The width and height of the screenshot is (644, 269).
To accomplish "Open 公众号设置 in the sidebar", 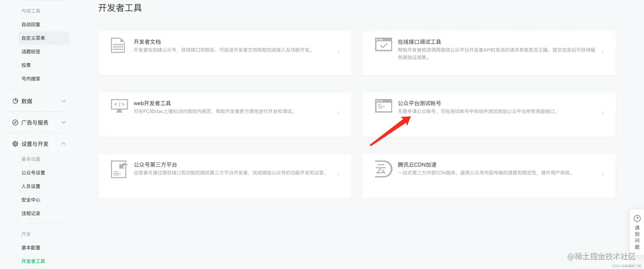I will pos(33,173).
